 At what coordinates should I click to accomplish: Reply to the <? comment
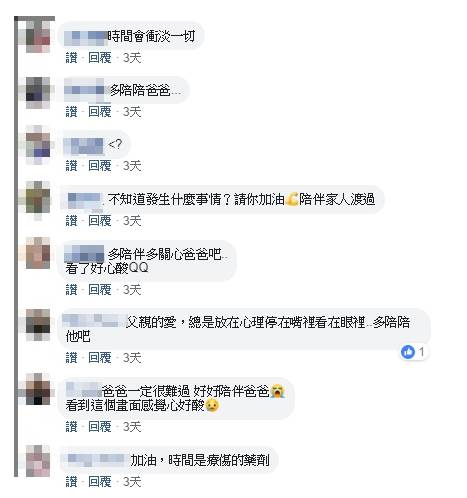pos(100,166)
